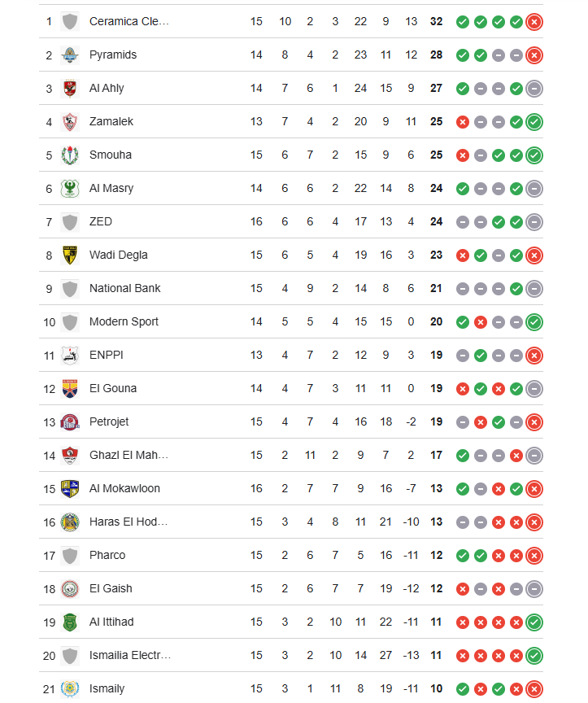Click the El Gouna team badge
The image size is (588, 703).
tap(70, 389)
